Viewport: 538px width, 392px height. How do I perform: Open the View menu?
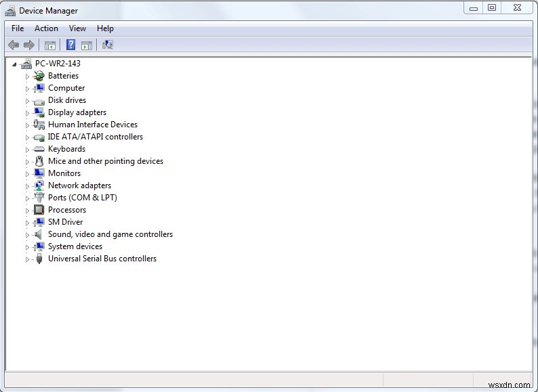(77, 28)
